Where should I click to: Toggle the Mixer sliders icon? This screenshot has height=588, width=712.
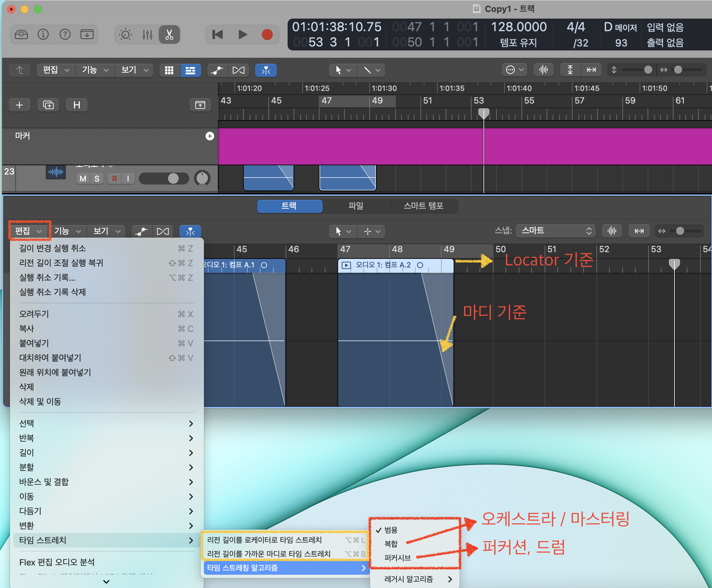tap(147, 35)
